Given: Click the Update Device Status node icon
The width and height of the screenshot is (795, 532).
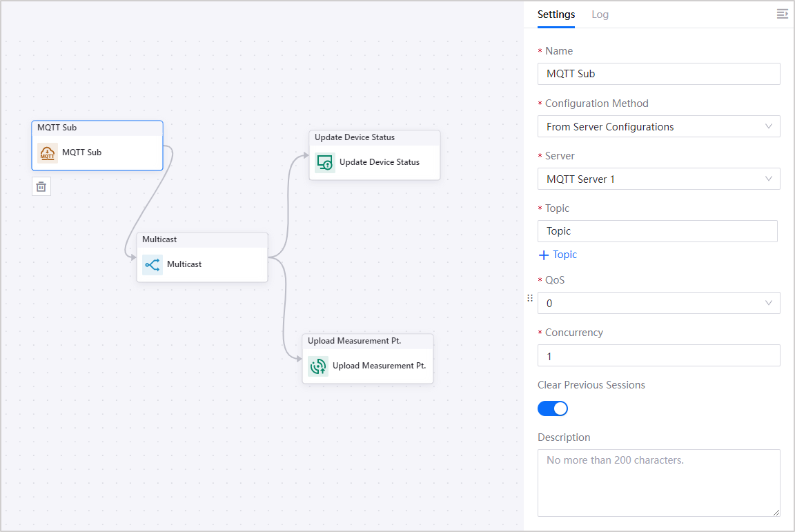Looking at the screenshot, I should 324,162.
